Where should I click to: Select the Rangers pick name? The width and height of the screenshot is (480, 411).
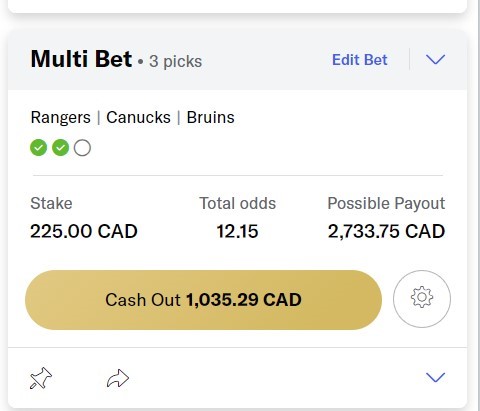[61, 118]
